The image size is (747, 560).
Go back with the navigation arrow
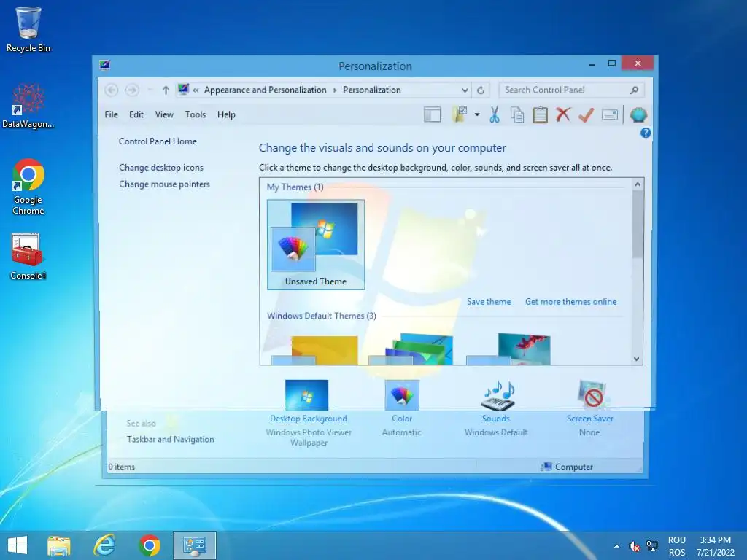click(112, 90)
